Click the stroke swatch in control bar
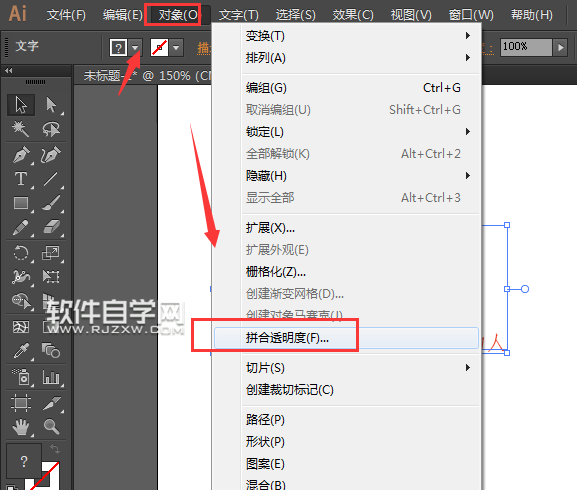 [x=159, y=48]
